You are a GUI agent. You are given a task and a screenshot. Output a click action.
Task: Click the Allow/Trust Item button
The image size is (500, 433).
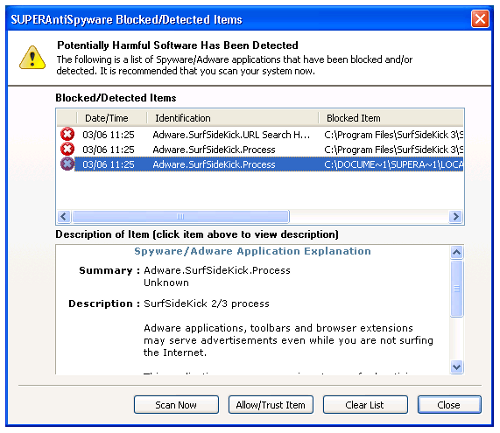click(x=271, y=405)
